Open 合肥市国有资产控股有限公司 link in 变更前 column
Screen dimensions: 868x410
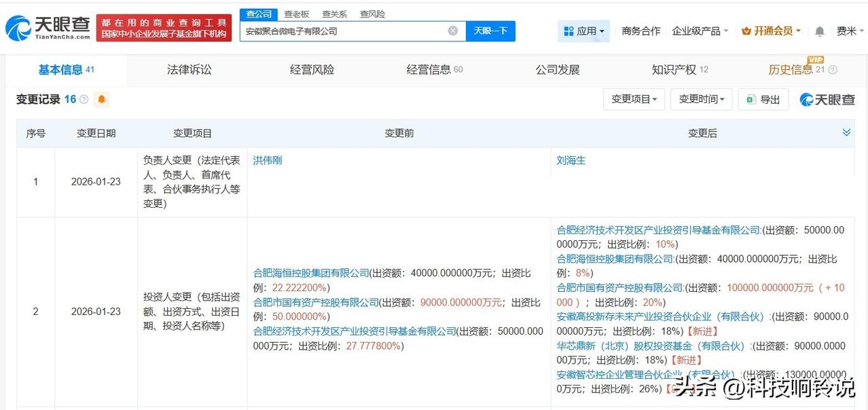[315, 302]
